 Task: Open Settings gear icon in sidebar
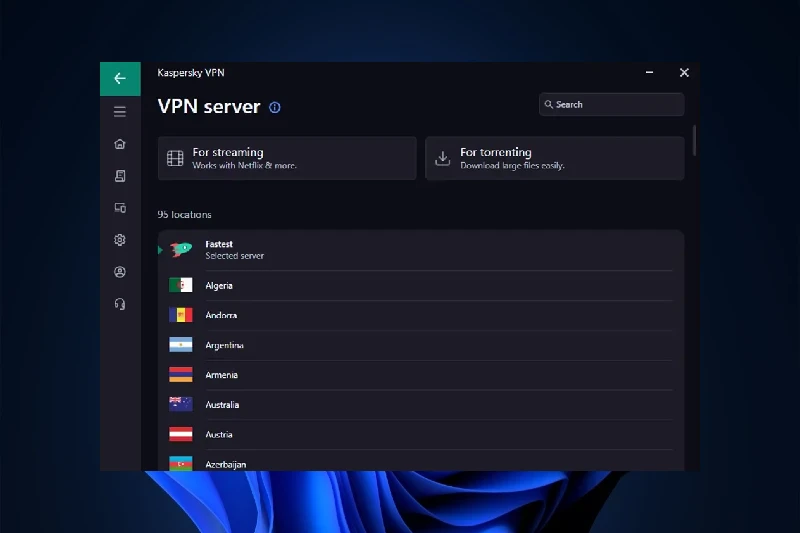pos(120,240)
